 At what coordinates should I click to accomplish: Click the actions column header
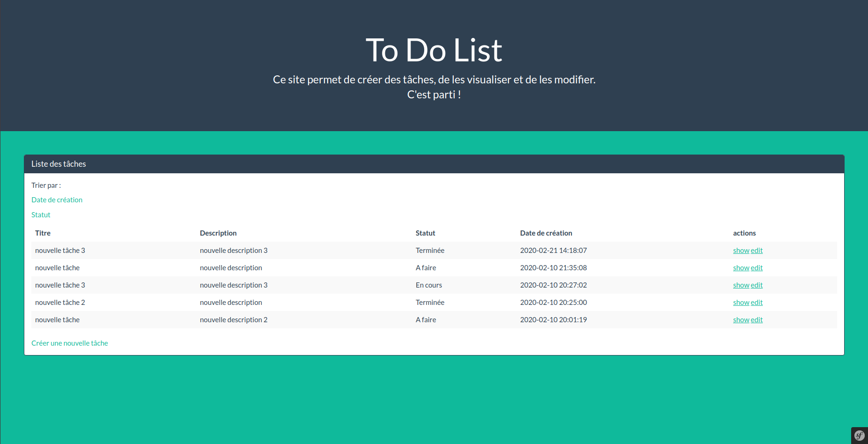(x=744, y=233)
